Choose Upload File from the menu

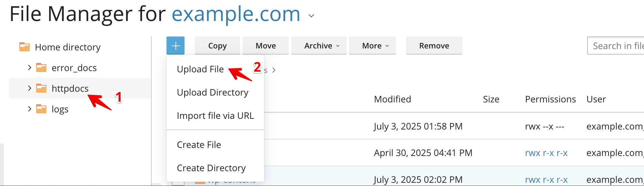pyautogui.click(x=200, y=69)
